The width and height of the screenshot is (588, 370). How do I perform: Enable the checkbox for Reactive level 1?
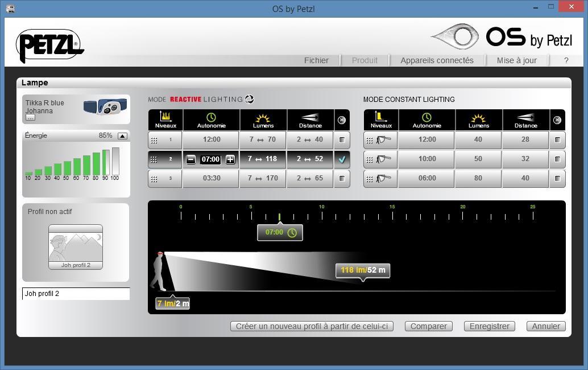click(x=342, y=140)
